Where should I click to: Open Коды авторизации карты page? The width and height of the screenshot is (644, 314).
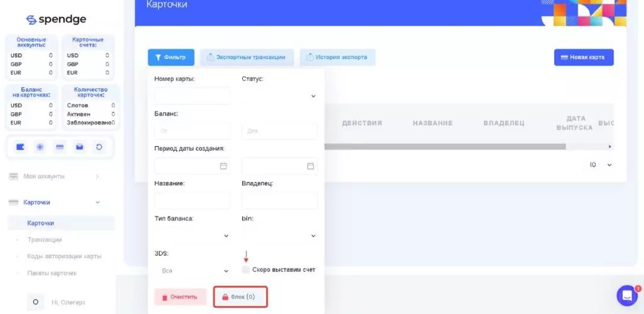coord(64,256)
